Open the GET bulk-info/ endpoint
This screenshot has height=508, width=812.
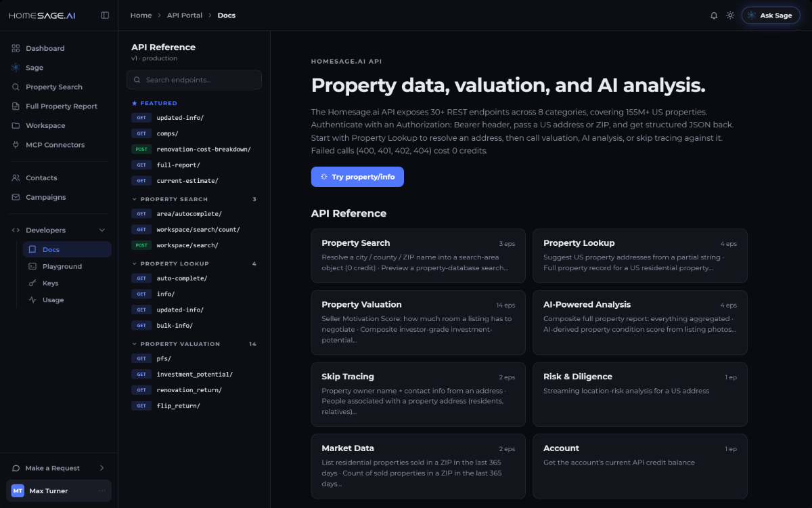click(194, 326)
